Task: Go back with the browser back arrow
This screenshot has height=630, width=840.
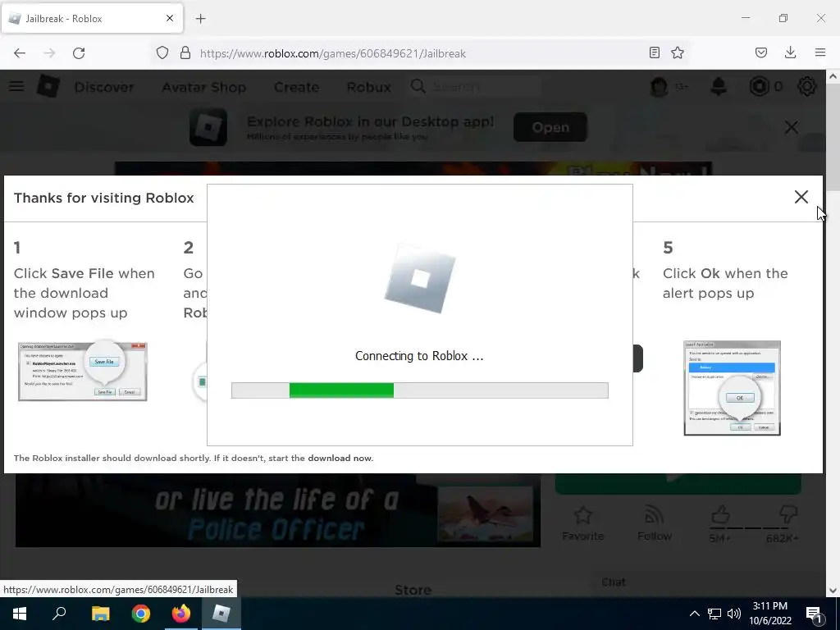Action: pos(20,53)
